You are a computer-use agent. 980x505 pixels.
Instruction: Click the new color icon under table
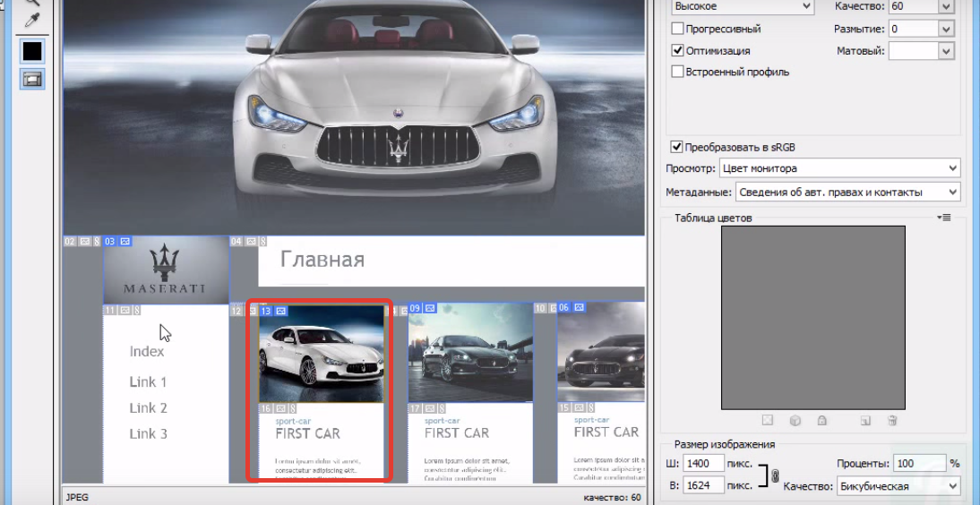click(865, 420)
